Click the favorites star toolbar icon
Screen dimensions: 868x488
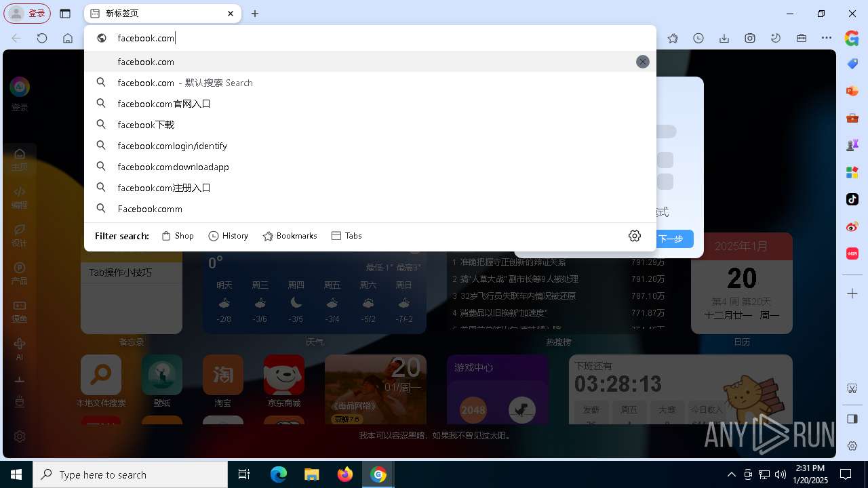point(673,39)
